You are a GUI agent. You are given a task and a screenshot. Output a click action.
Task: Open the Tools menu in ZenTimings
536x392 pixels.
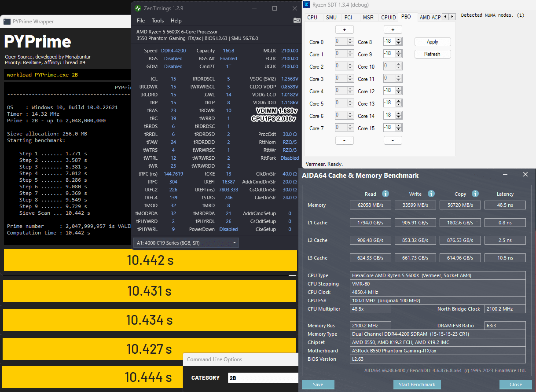(x=158, y=21)
